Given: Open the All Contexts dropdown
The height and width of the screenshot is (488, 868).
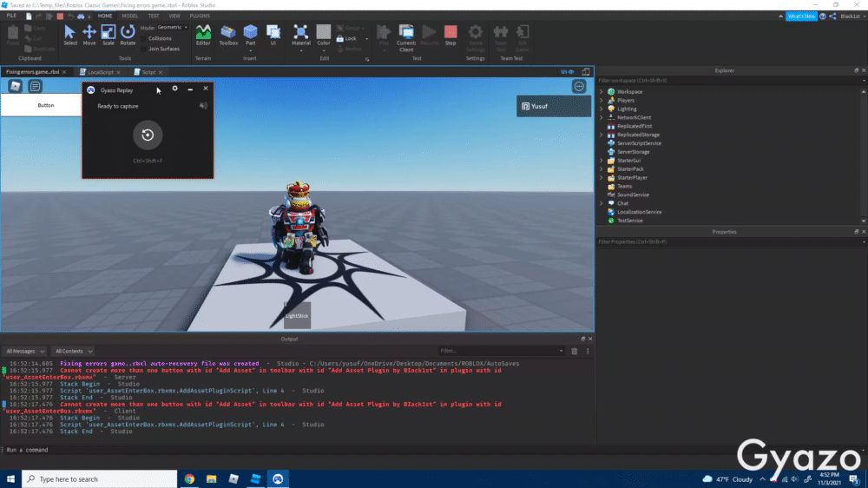Looking at the screenshot, I should click(x=74, y=351).
